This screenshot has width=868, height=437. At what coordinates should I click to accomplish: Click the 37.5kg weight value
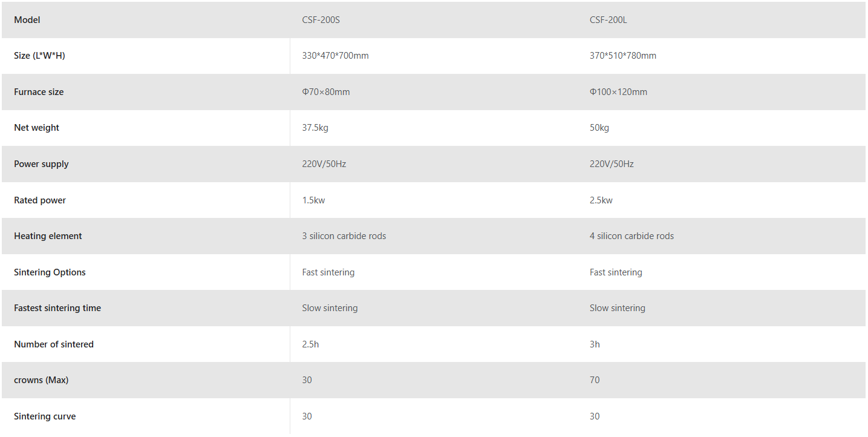315,128
